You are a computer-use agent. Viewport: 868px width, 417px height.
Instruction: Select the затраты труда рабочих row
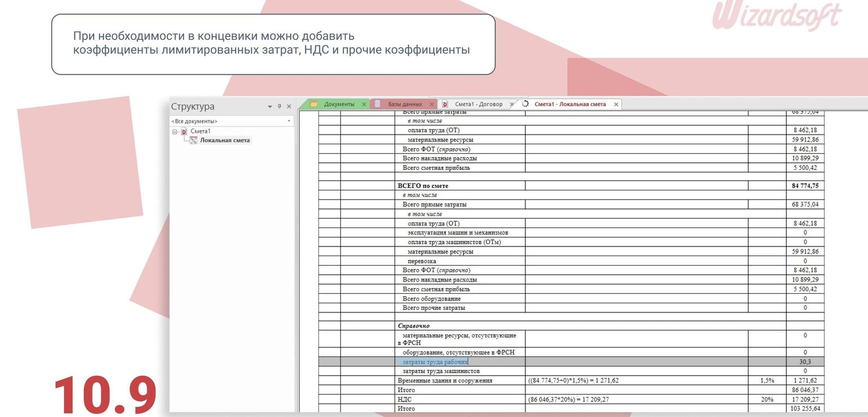point(571,362)
